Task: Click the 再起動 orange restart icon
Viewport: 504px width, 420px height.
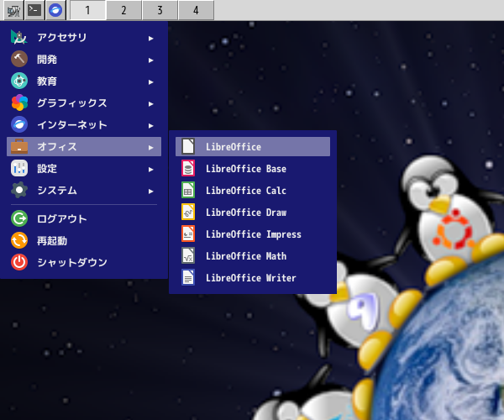Action: 19,241
